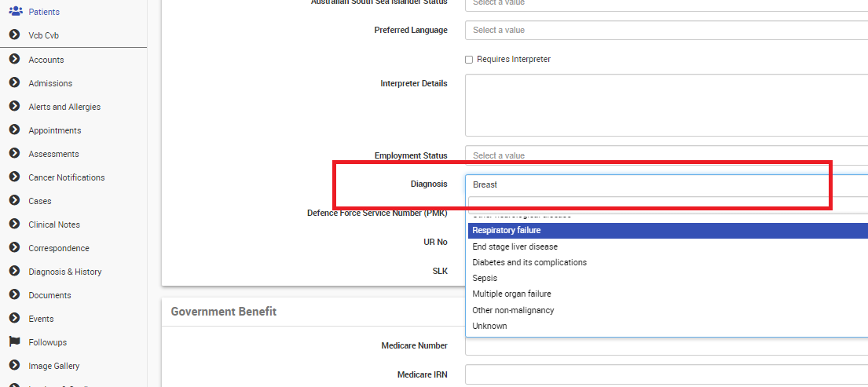Open Alerts and Allergies section
The width and height of the screenshot is (868, 387).
[64, 107]
